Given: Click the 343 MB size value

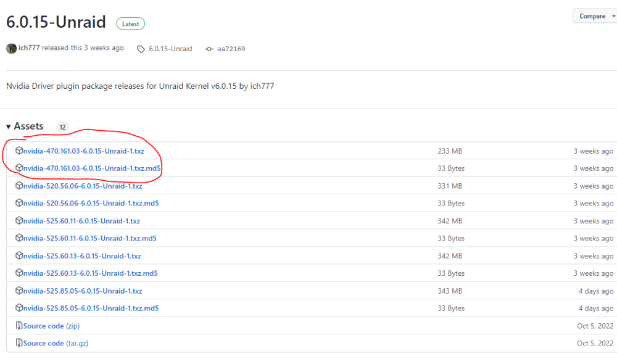Looking at the screenshot, I should point(450,291).
